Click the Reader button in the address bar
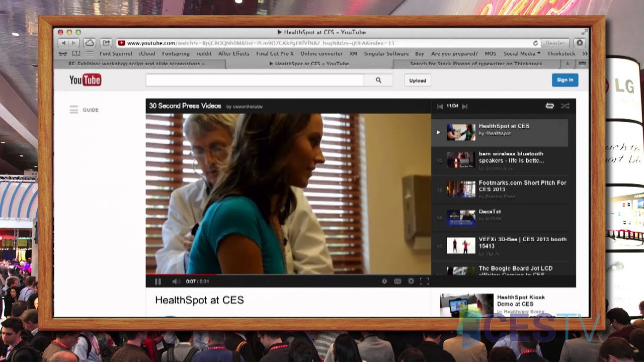This screenshot has height=362, width=644. coord(555,43)
